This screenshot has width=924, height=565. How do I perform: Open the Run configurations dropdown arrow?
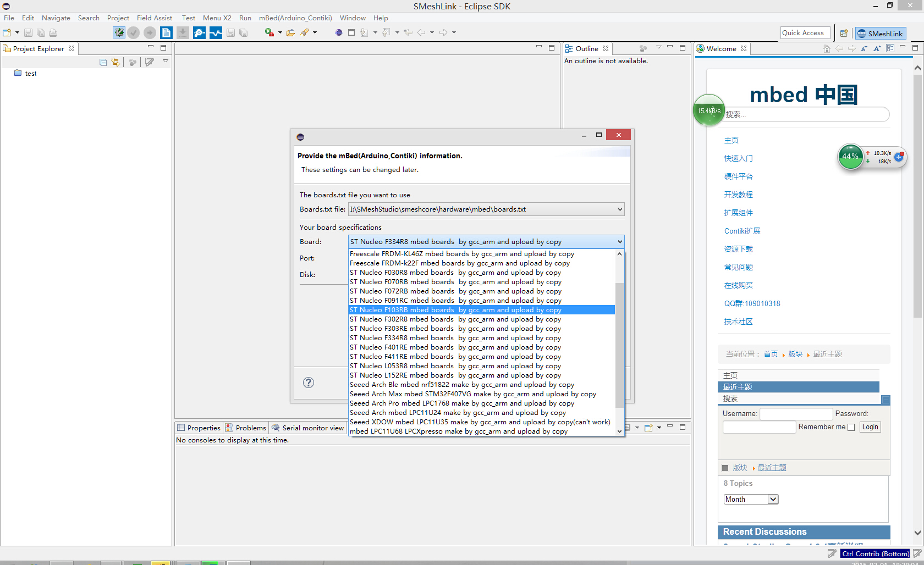coord(280,33)
